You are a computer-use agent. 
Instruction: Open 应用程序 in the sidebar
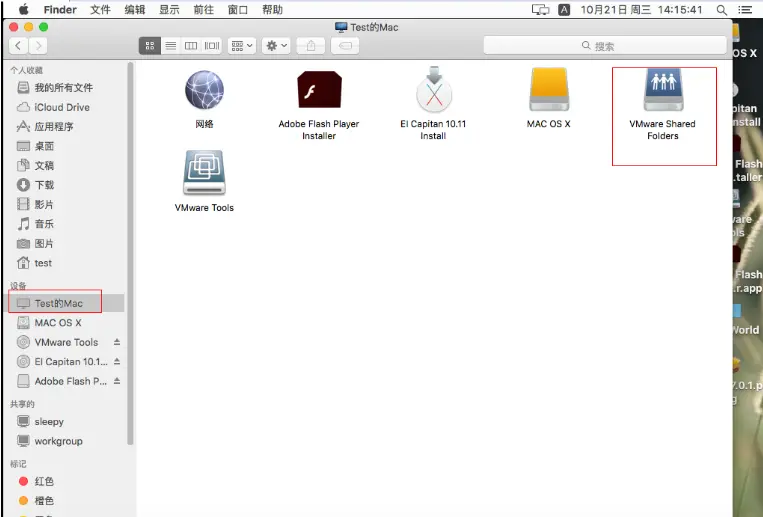66,127
